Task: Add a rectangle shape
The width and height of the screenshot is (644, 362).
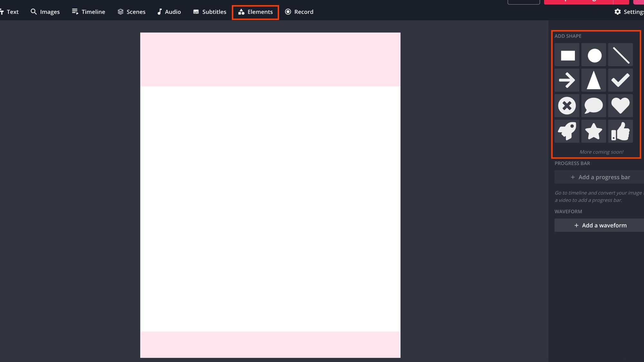Action: click(567, 55)
